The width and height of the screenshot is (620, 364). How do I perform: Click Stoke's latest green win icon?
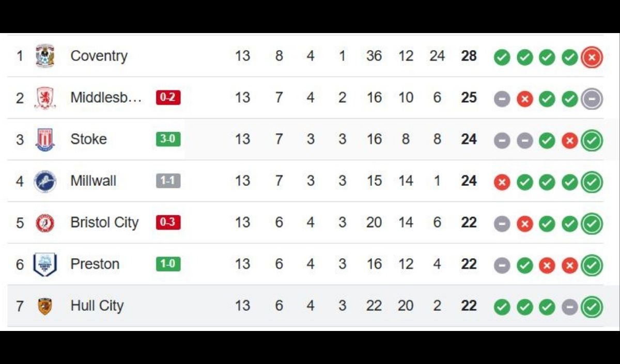click(x=592, y=141)
